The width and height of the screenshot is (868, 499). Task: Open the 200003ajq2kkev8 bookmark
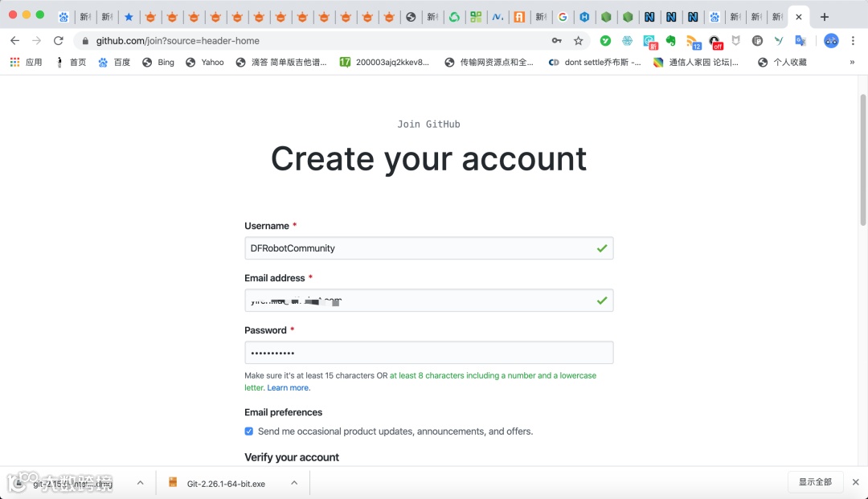385,62
